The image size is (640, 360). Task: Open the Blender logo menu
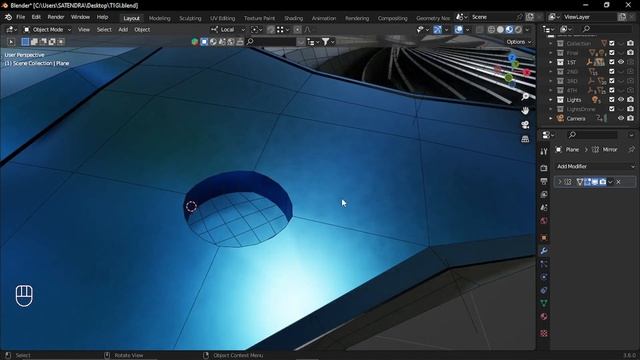[x=8, y=17]
